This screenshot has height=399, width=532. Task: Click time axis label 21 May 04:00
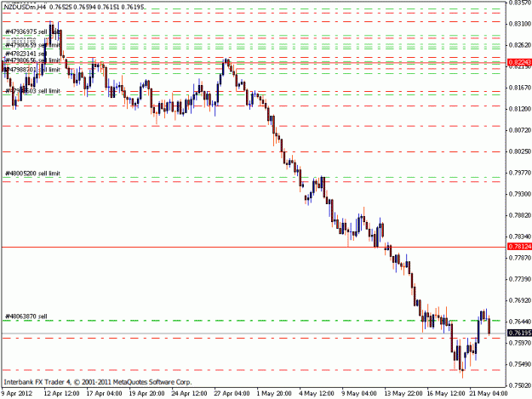[x=489, y=394]
